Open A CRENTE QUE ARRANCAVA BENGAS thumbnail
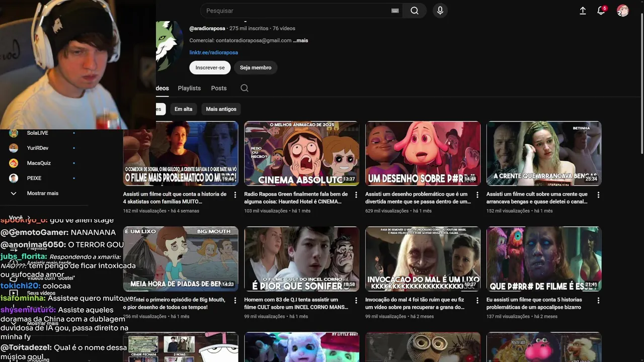 click(544, 153)
